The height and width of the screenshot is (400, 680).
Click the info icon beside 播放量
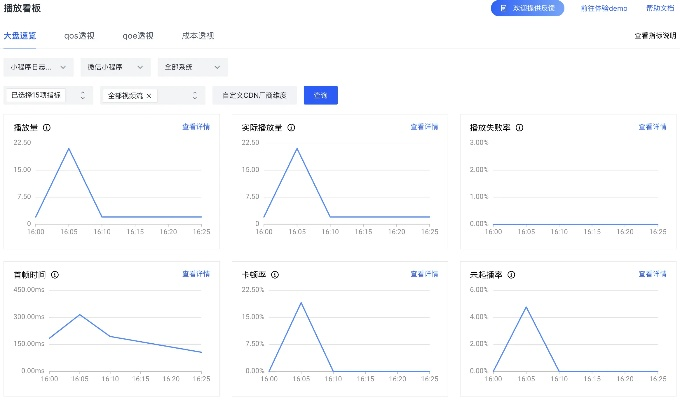click(x=47, y=128)
